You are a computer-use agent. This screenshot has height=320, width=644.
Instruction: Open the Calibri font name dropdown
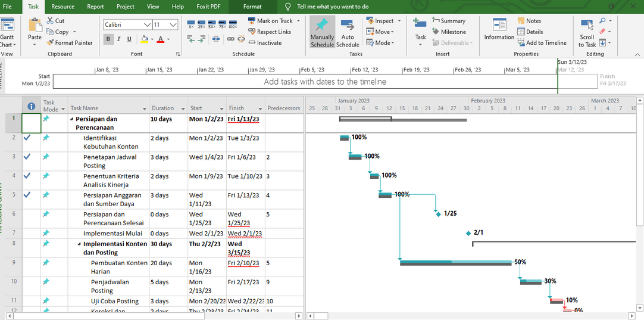pyautogui.click(x=148, y=24)
